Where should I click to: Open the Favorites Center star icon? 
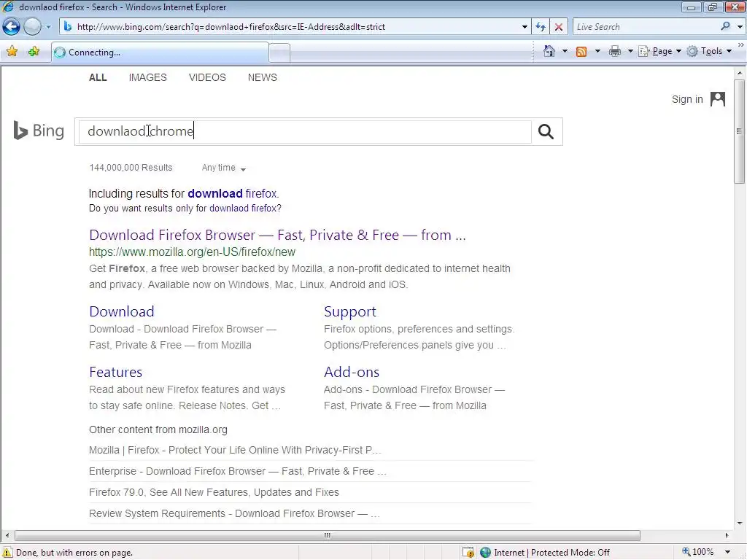[x=12, y=52]
